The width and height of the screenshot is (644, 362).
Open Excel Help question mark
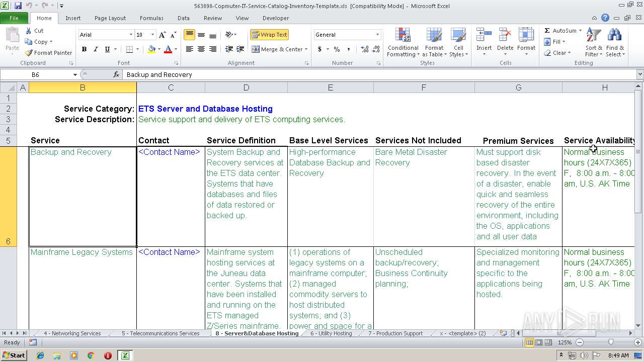coord(605,18)
